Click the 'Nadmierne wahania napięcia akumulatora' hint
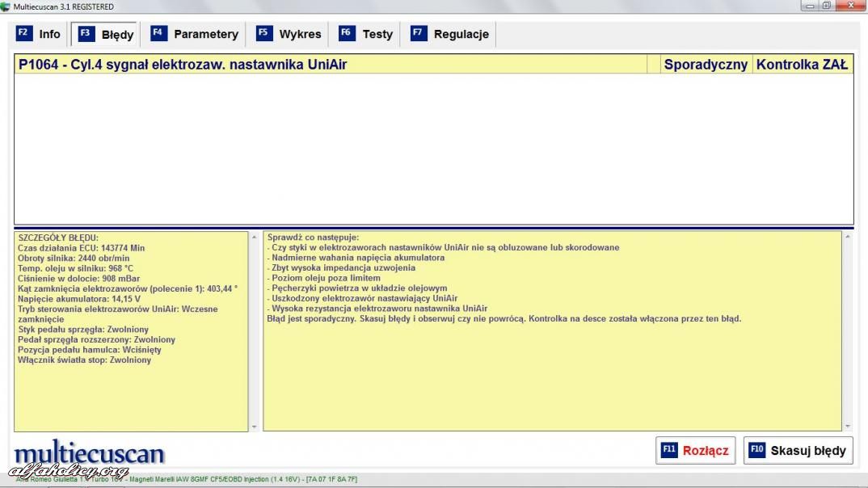 click(356, 257)
